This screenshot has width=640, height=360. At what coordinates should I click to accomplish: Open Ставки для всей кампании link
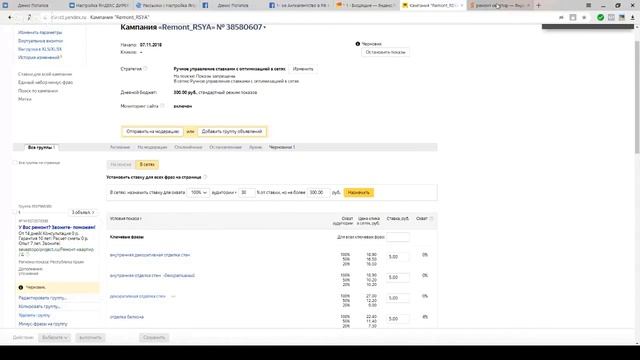pyautogui.click(x=45, y=74)
